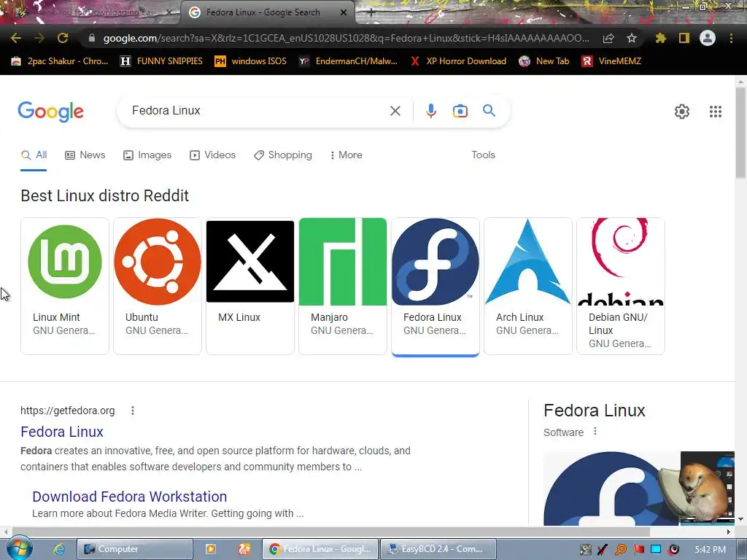Select the Debian GNU/Linux card

point(621,286)
